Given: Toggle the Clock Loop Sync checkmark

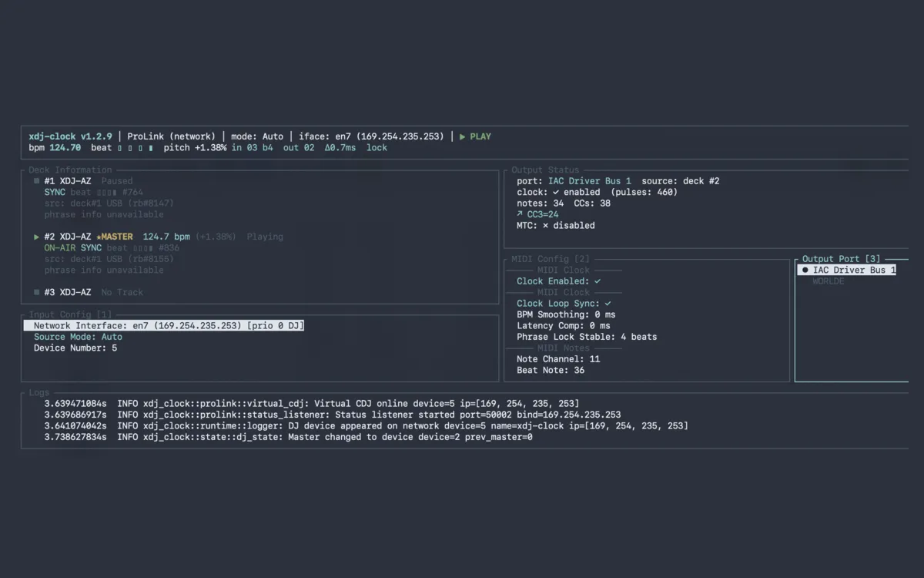Looking at the screenshot, I should point(608,304).
